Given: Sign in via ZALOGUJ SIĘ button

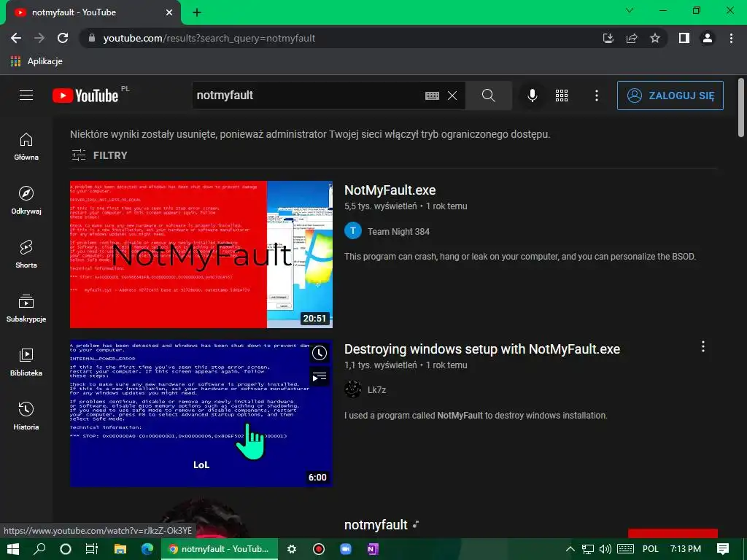Looking at the screenshot, I should (670, 96).
